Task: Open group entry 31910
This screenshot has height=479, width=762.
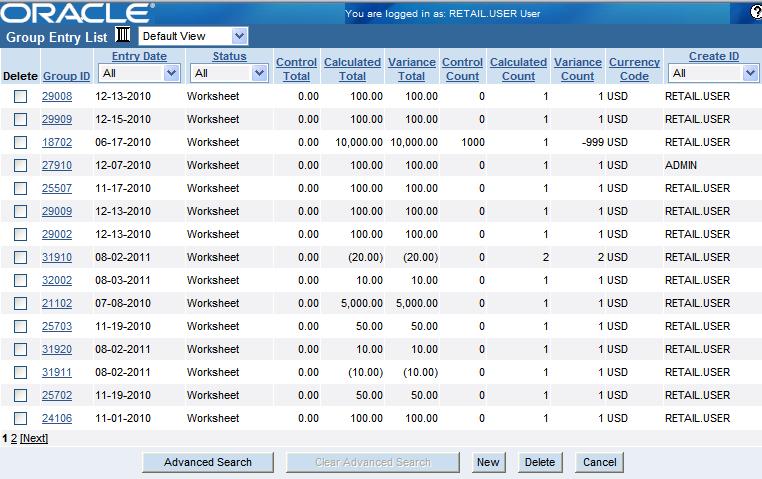Action: coord(57,257)
